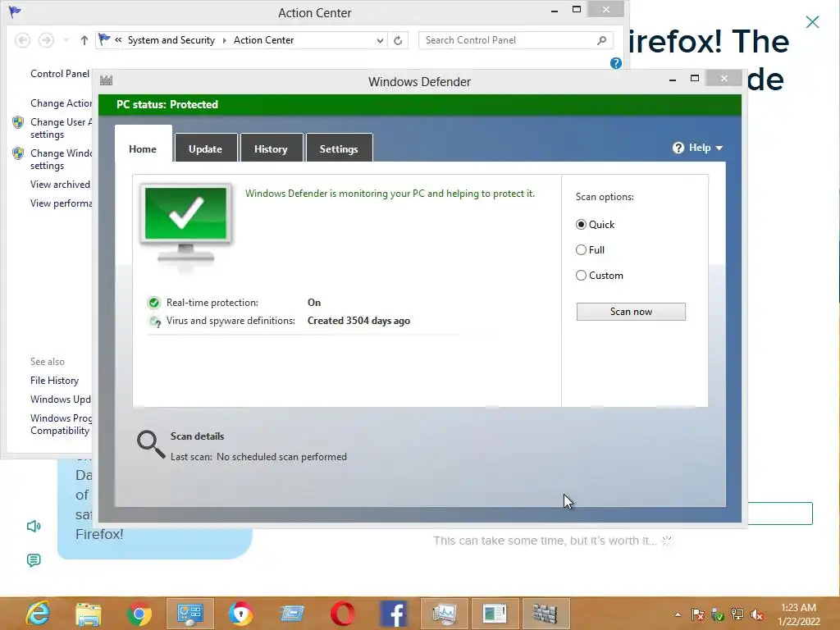Open the Help dropdown arrow in Defender
The image size is (840, 630).
[x=719, y=148]
